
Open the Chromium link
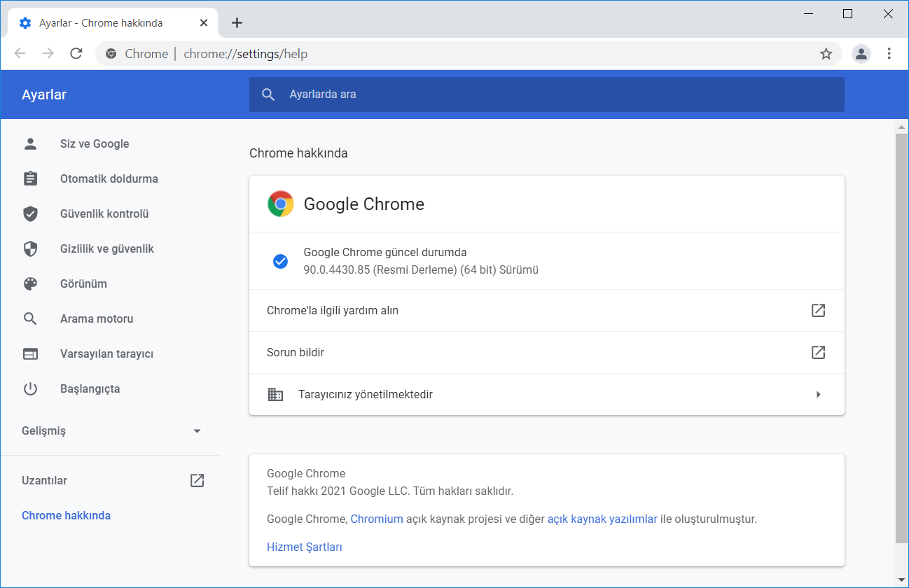pos(377,519)
